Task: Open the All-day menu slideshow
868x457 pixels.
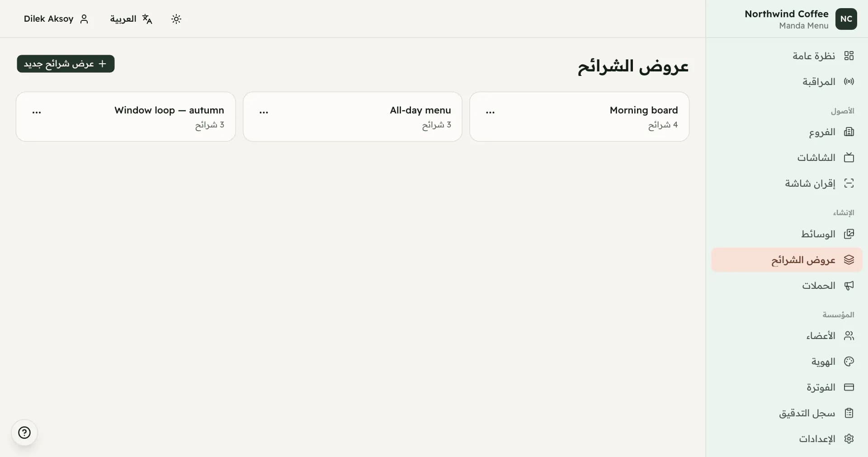Action: [x=353, y=117]
